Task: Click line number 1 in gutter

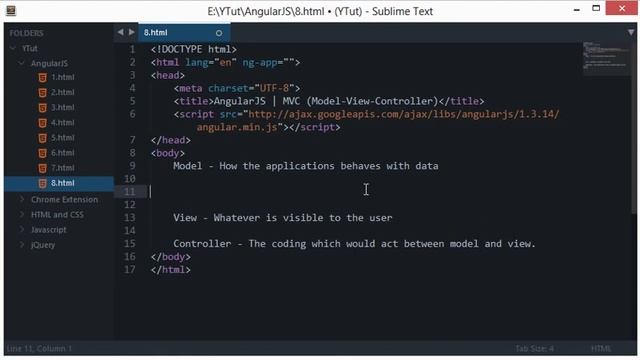Action: click(x=132, y=49)
